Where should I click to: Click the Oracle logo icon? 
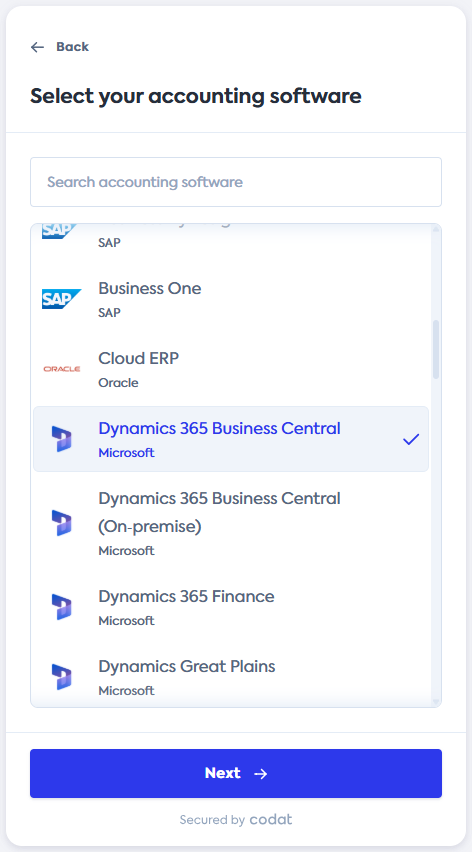61,369
